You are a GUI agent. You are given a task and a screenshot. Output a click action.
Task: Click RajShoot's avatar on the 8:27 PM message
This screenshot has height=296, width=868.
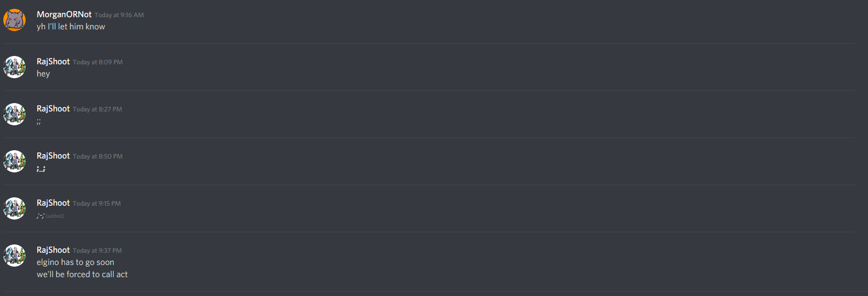tap(14, 114)
